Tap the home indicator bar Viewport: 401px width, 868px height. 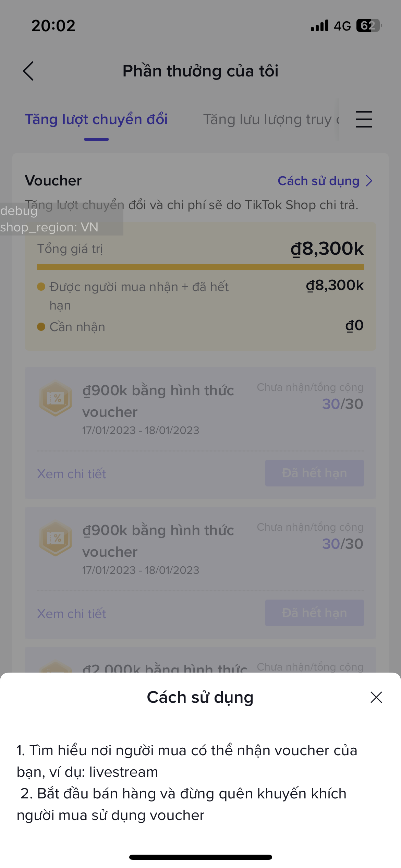click(200, 857)
